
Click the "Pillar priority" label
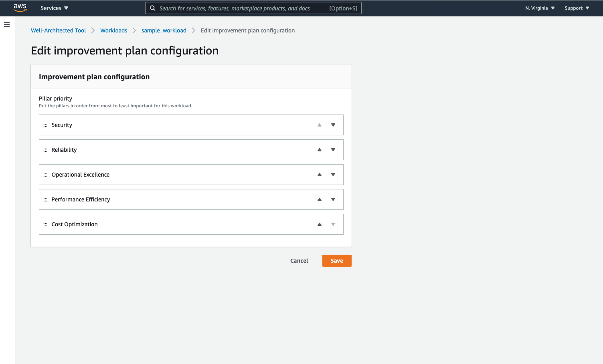55,99
